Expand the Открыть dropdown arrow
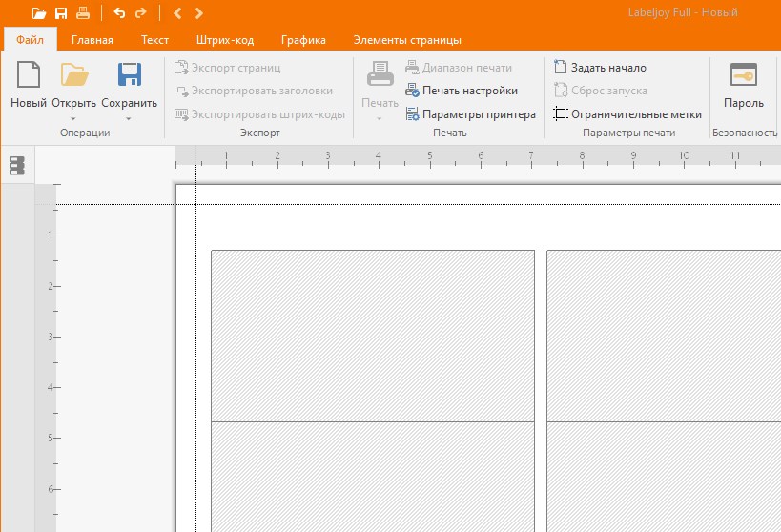The width and height of the screenshot is (781, 532). click(73, 118)
